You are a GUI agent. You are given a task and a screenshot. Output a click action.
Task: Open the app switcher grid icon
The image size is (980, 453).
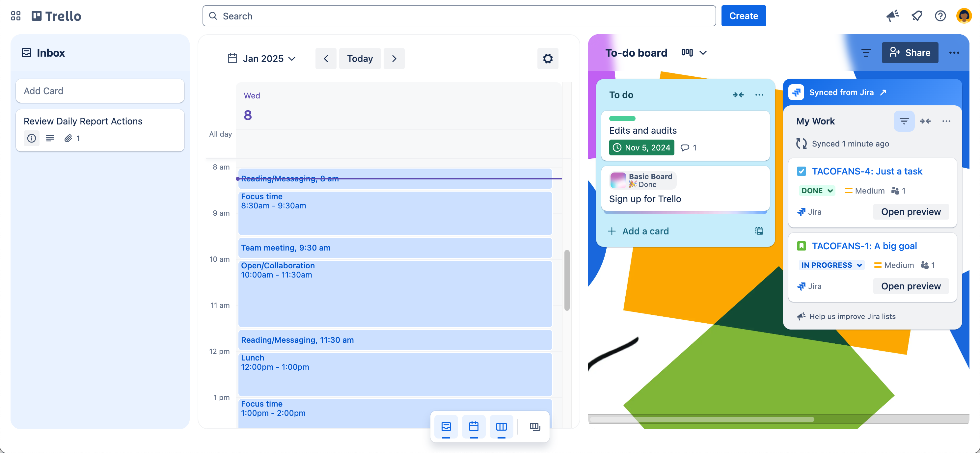coord(15,16)
